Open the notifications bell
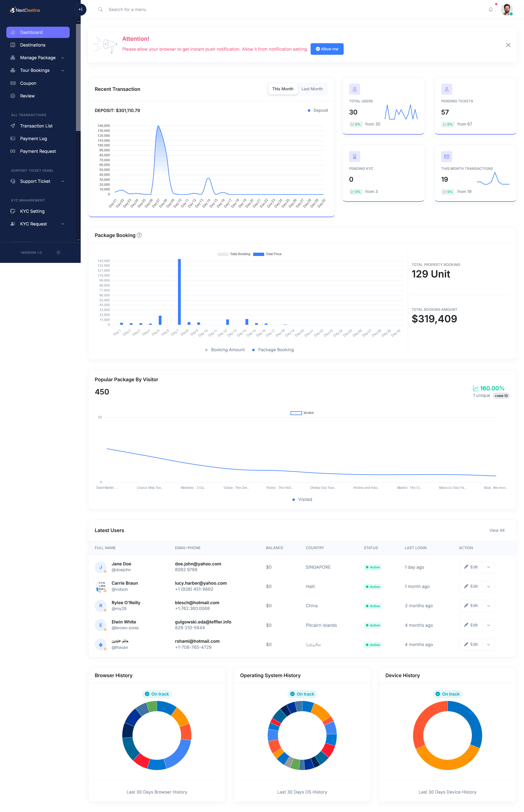 point(490,10)
